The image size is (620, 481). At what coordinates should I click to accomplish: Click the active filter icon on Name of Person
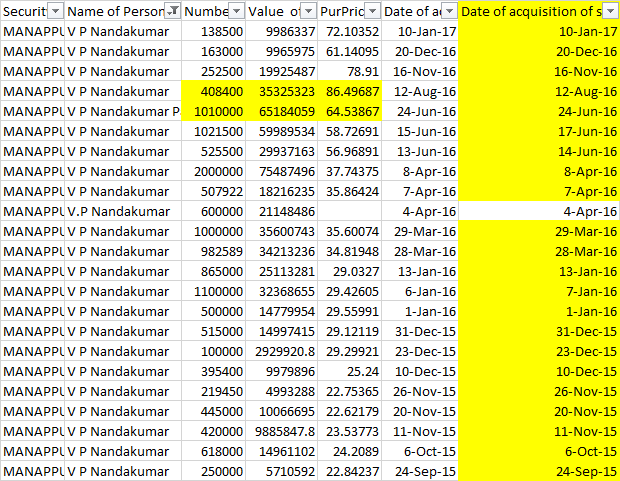(172, 11)
